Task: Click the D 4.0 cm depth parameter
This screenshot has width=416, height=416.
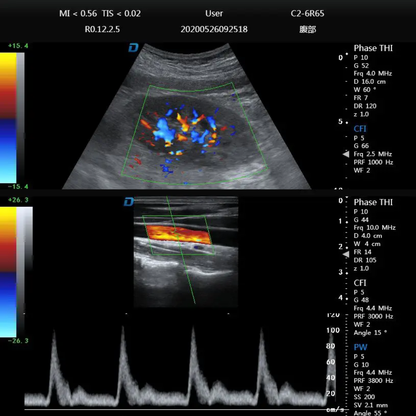Action: (368, 236)
